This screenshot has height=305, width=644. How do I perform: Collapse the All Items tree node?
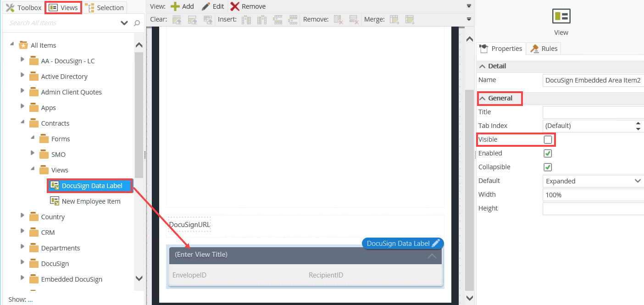tap(11, 44)
